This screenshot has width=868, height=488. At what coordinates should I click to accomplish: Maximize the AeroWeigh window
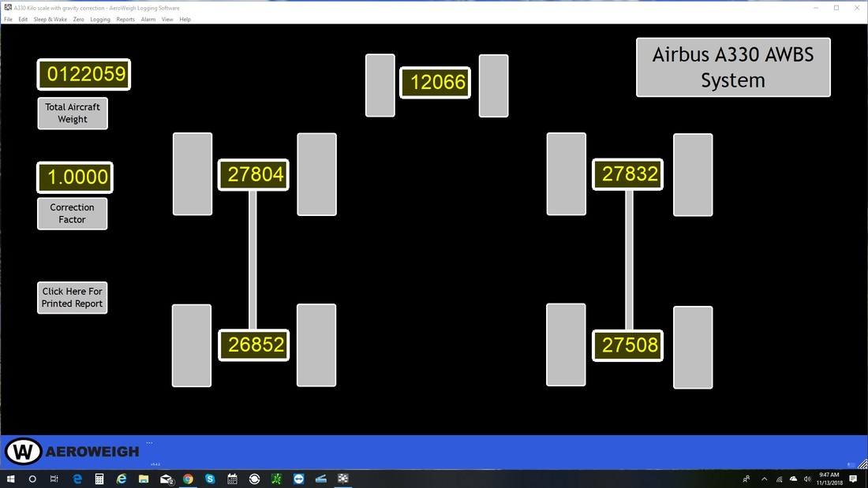click(x=836, y=8)
